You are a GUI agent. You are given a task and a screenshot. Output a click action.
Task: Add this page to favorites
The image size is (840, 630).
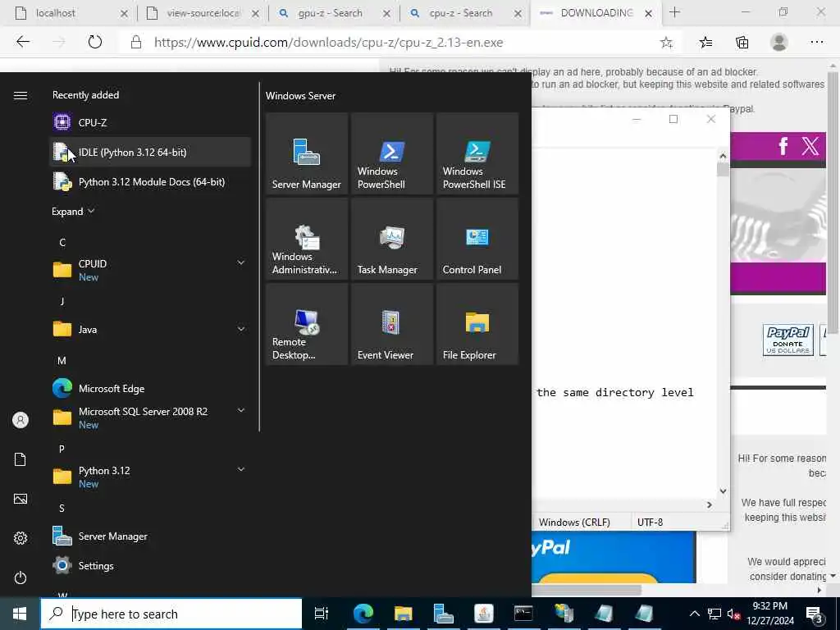pos(666,43)
